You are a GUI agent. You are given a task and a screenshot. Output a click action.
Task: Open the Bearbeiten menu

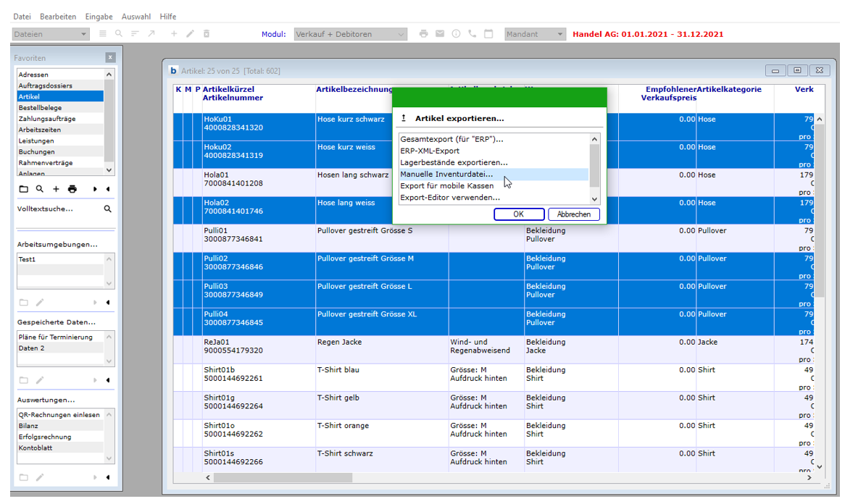pyautogui.click(x=57, y=16)
